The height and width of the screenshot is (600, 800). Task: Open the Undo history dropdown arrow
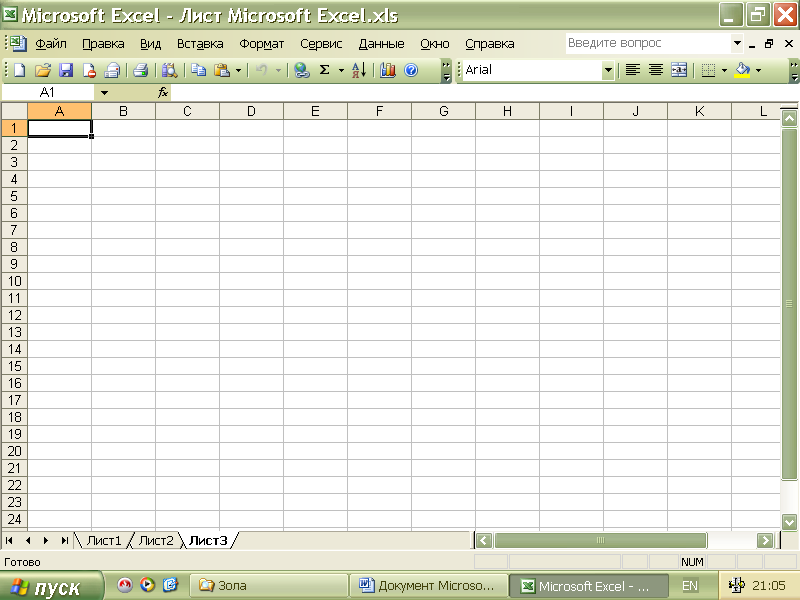point(279,70)
